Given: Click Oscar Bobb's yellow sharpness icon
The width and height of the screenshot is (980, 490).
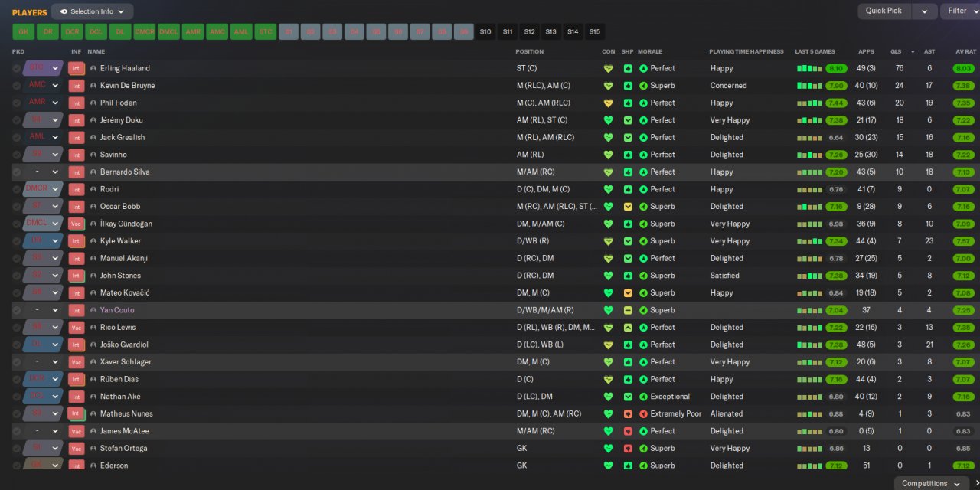Looking at the screenshot, I should click(x=628, y=207).
